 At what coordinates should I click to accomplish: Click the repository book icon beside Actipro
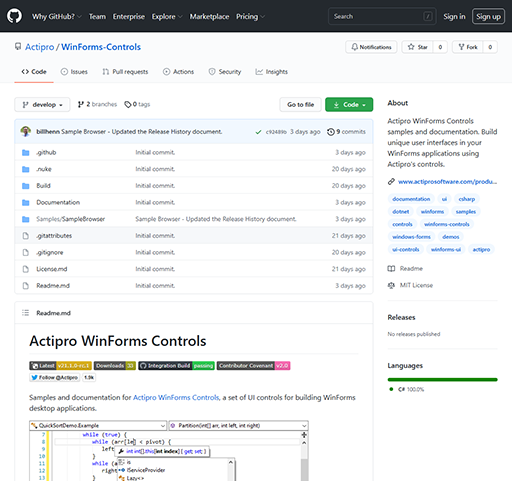coord(18,47)
